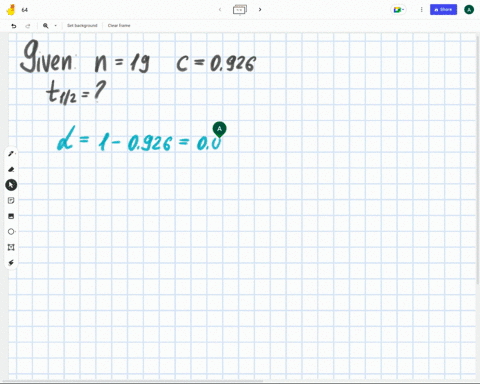Screen dimensions: 480x384
Task: Open the Jamboard home logo
Action: 11,10
